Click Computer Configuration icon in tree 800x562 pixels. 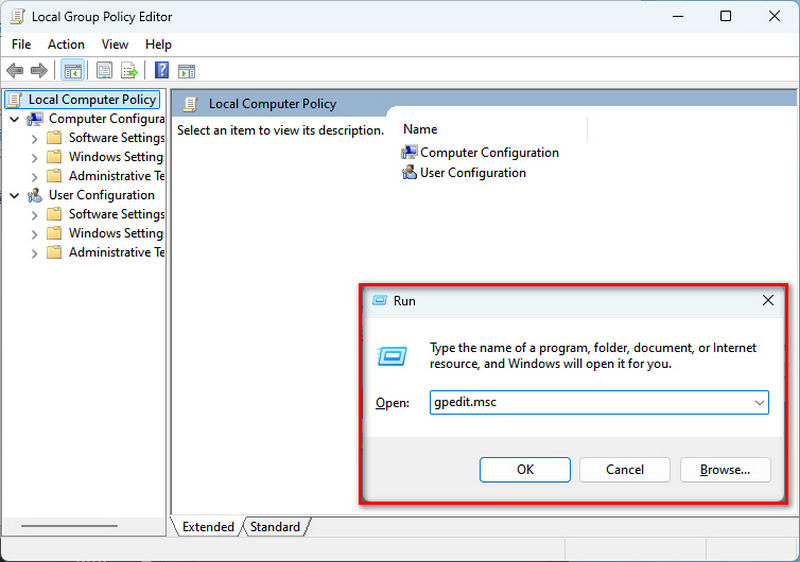click(35, 119)
